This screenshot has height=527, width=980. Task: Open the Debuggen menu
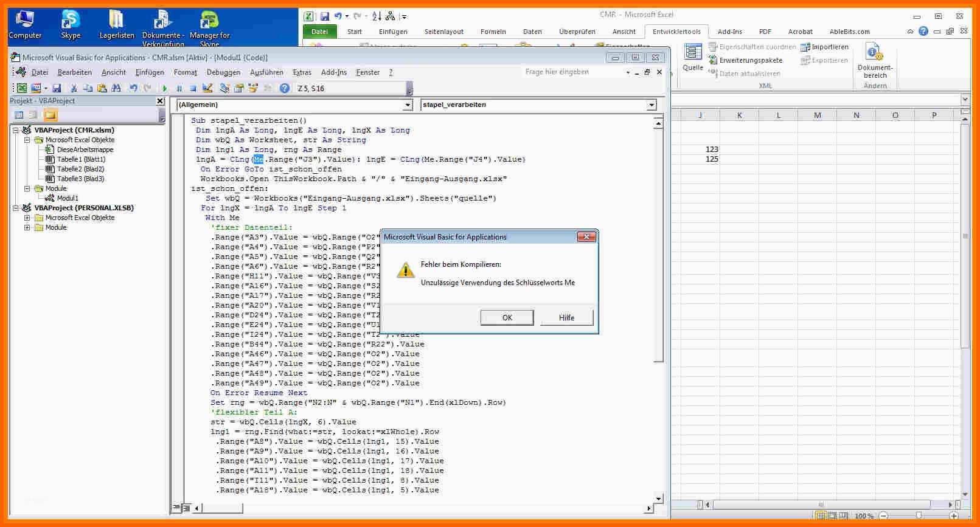pos(223,72)
